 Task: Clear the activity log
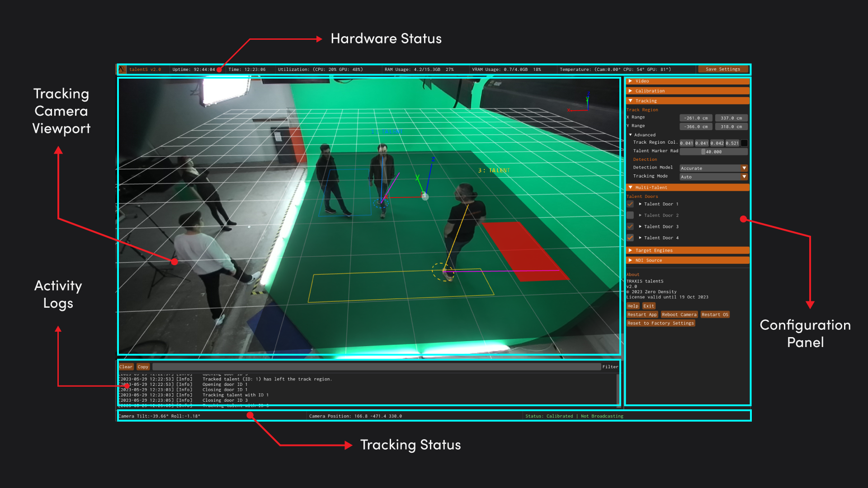(x=126, y=366)
